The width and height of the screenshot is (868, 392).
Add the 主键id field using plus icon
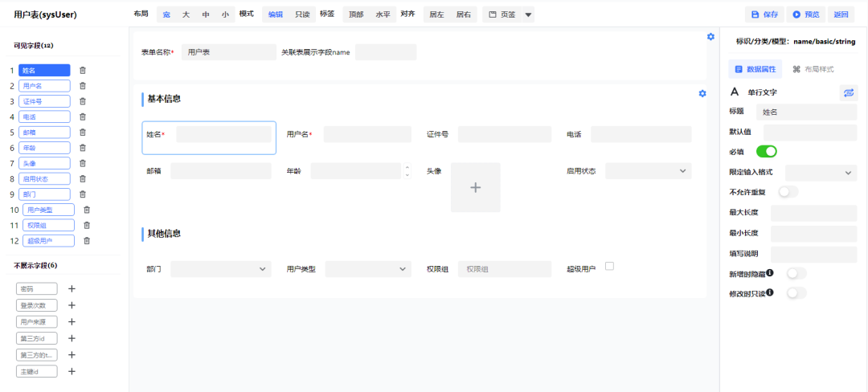tap(72, 371)
